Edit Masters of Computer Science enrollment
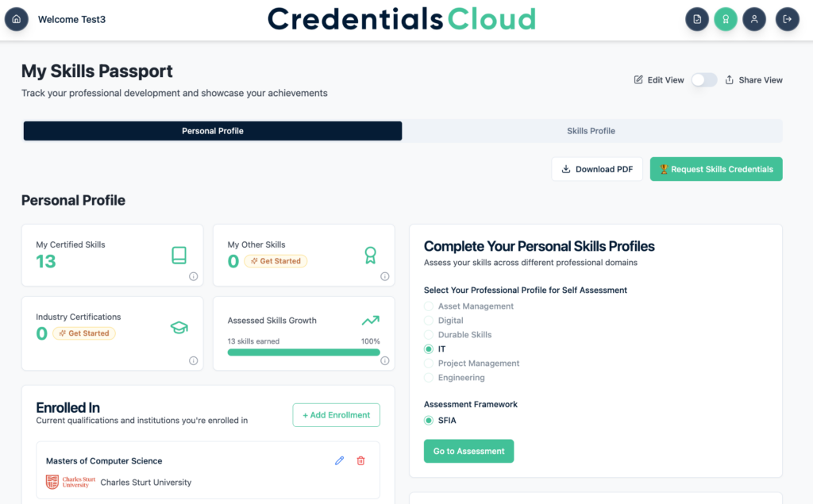Screen dimensions: 813x504 coord(340,460)
